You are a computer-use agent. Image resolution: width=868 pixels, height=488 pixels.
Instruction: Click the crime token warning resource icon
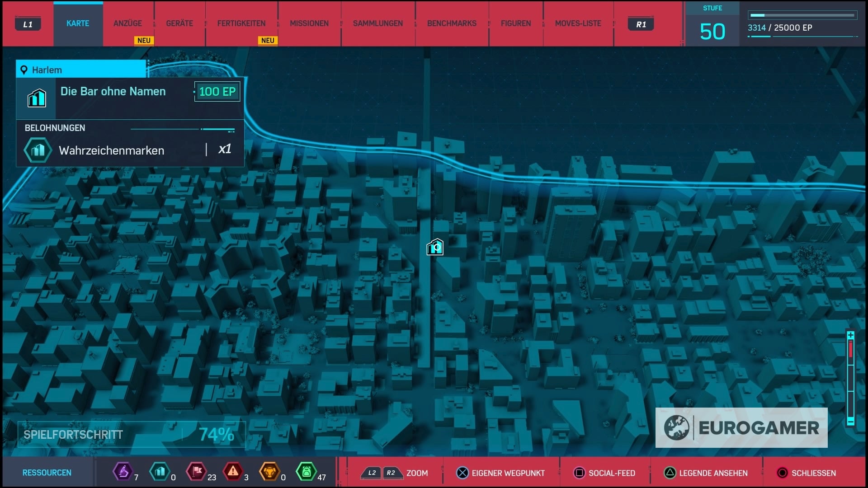(x=233, y=472)
